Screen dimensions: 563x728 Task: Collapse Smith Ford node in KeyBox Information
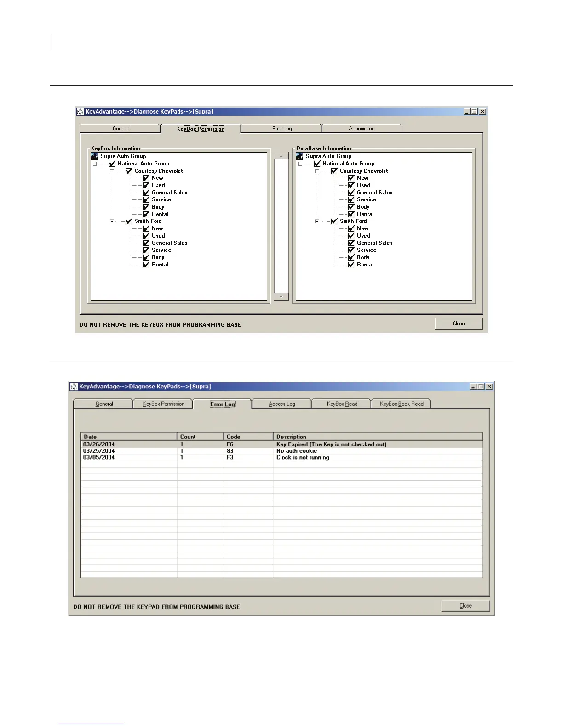[112, 221]
